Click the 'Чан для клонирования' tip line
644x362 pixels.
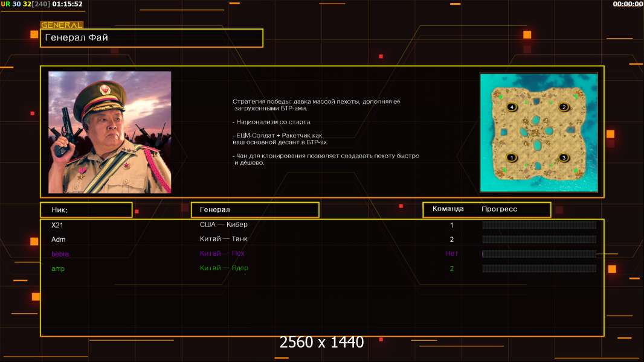tap(326, 159)
